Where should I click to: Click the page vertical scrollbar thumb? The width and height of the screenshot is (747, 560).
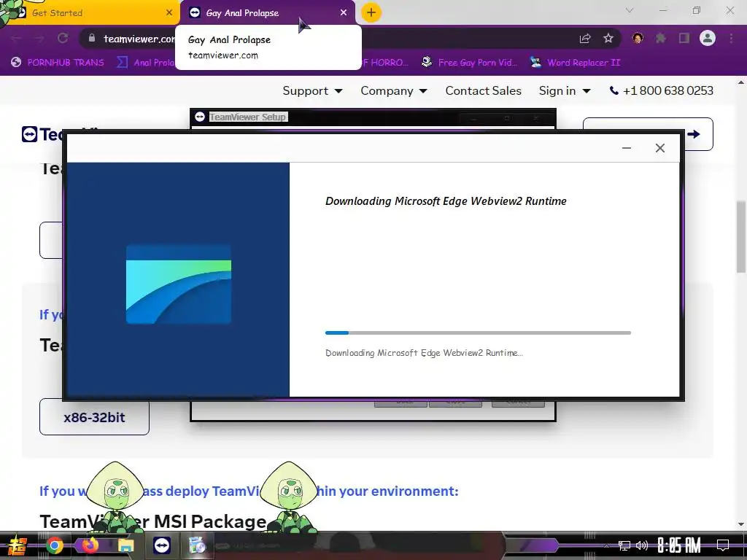[741, 237]
